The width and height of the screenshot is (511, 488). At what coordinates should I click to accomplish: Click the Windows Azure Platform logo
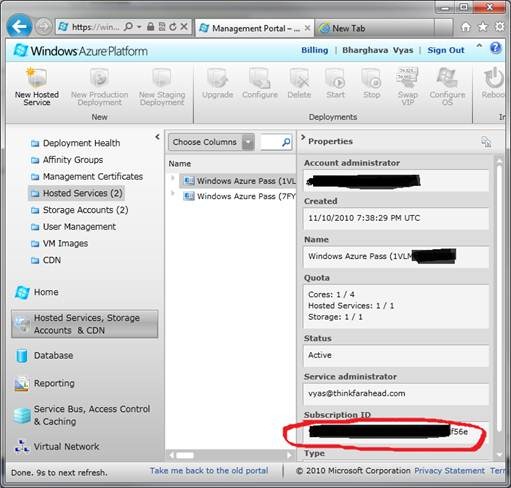(x=80, y=51)
